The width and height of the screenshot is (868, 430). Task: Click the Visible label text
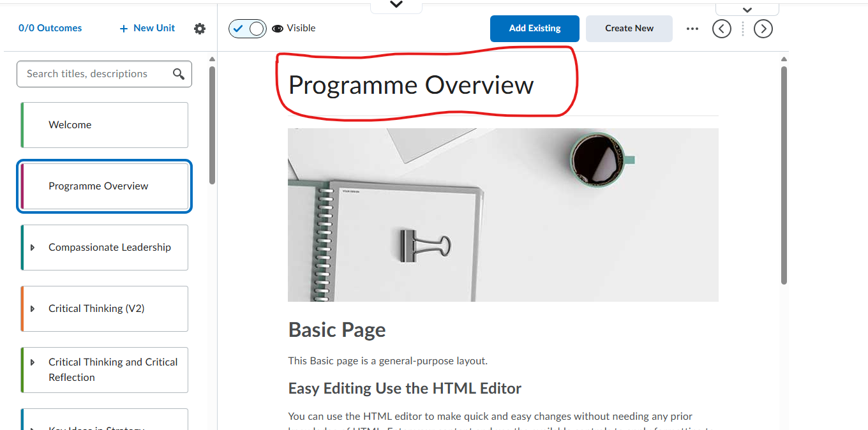[x=301, y=28]
